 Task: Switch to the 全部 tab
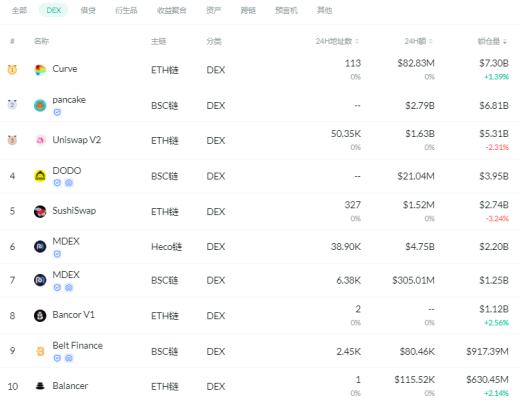19,10
